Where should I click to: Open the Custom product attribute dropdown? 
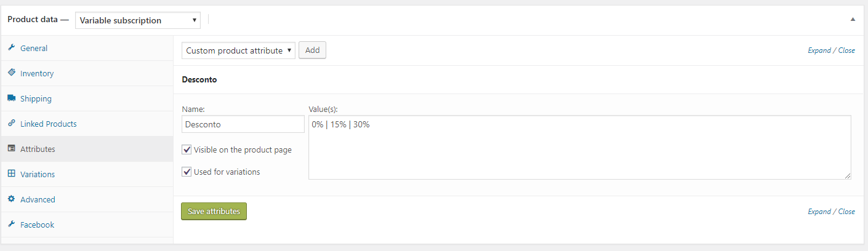tap(238, 50)
